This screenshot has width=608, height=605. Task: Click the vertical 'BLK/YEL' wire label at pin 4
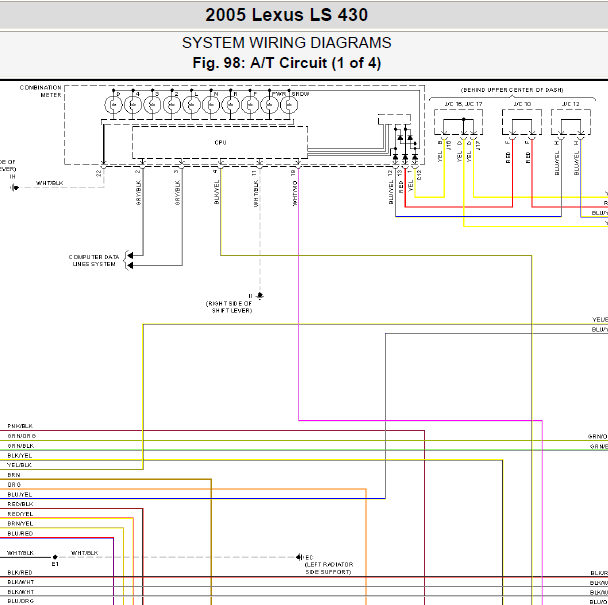tap(217, 192)
